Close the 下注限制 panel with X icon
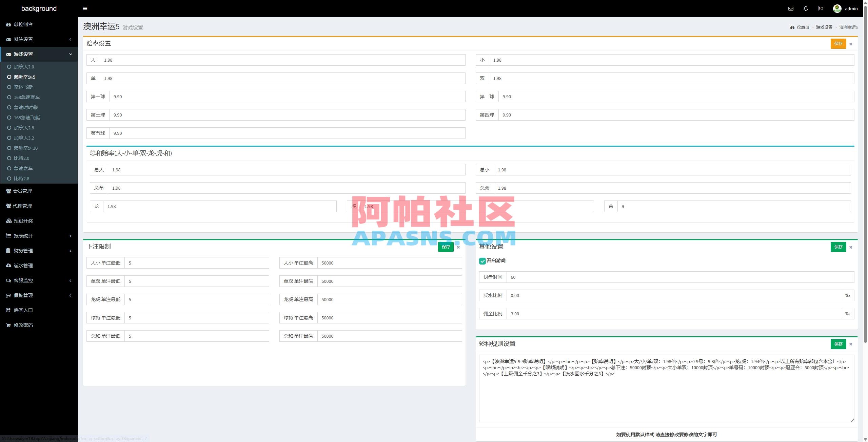Viewport: 868px width, 442px height. click(x=458, y=247)
